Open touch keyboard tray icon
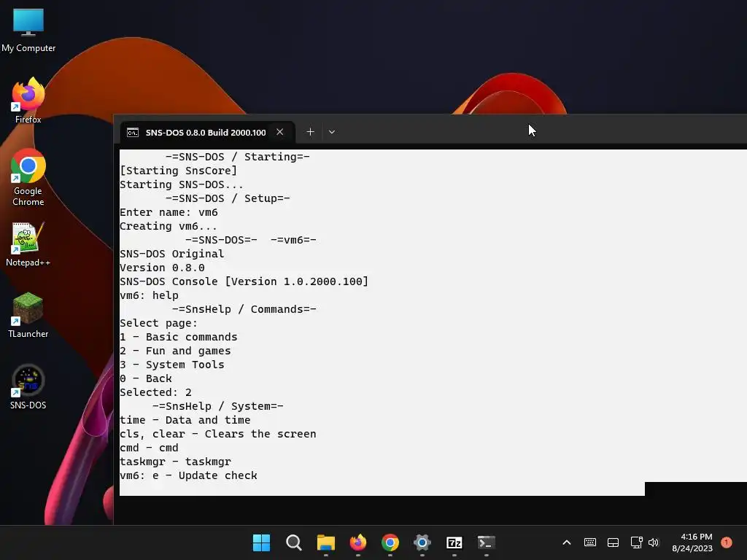The height and width of the screenshot is (560, 747). click(589, 542)
